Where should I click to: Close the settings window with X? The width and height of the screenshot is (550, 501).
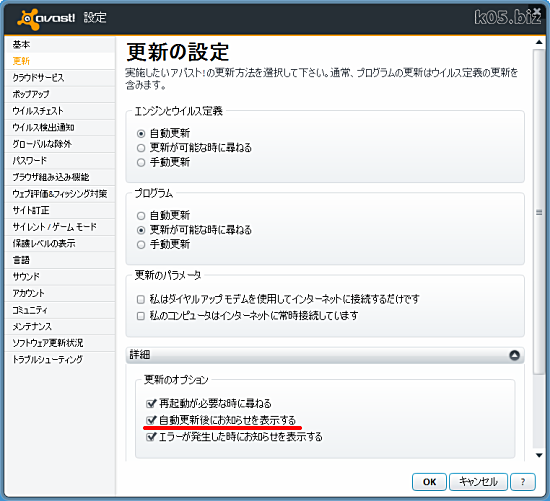click(x=537, y=12)
